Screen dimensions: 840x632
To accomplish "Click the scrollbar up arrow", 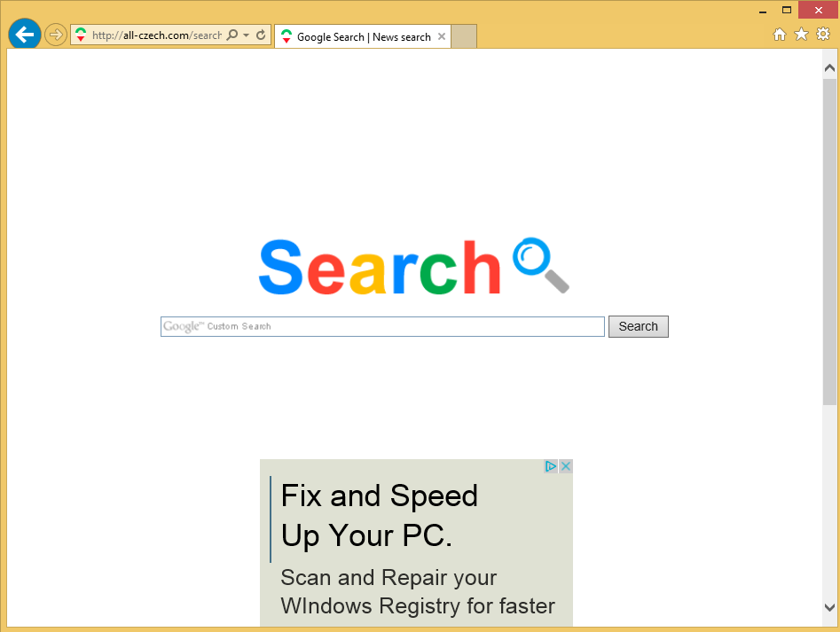I will pos(829,68).
